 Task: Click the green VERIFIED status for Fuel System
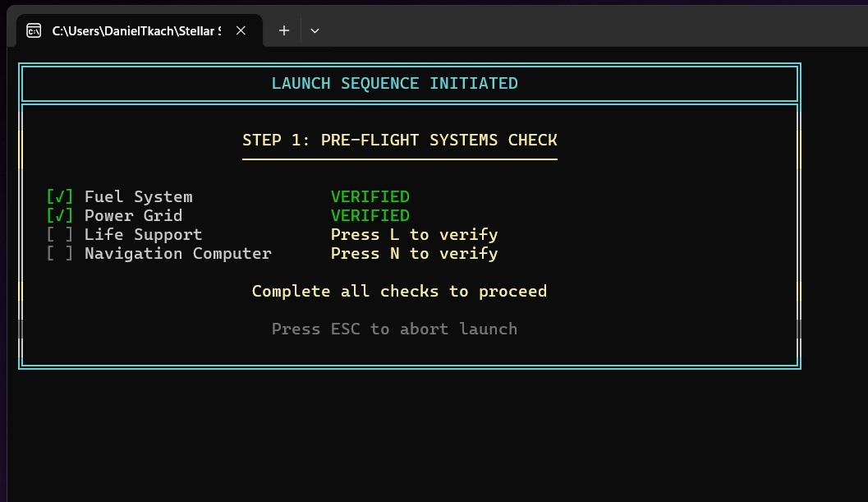point(370,196)
